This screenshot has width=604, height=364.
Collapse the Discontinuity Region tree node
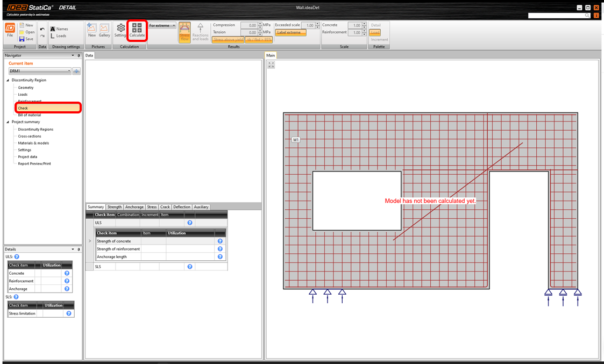(x=8, y=80)
